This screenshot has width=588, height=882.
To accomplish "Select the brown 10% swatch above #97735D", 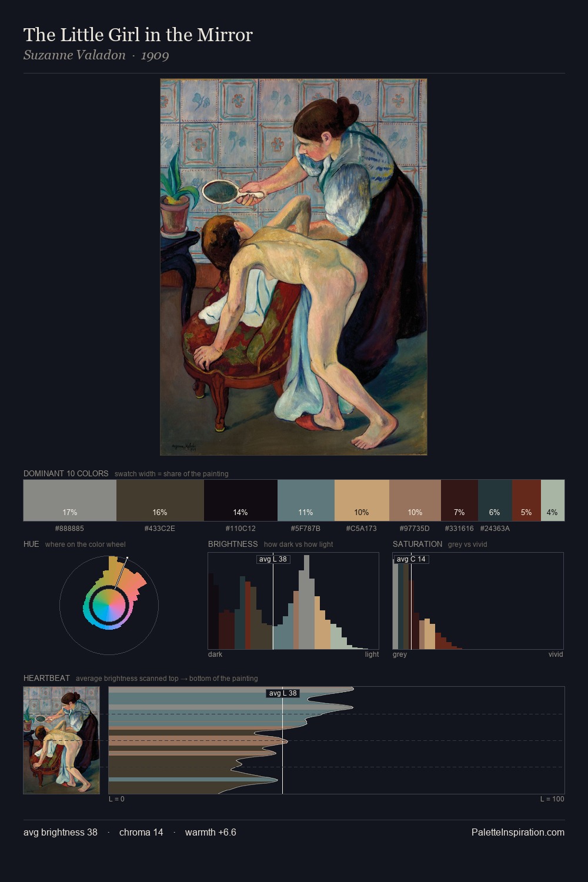I will pos(415,500).
